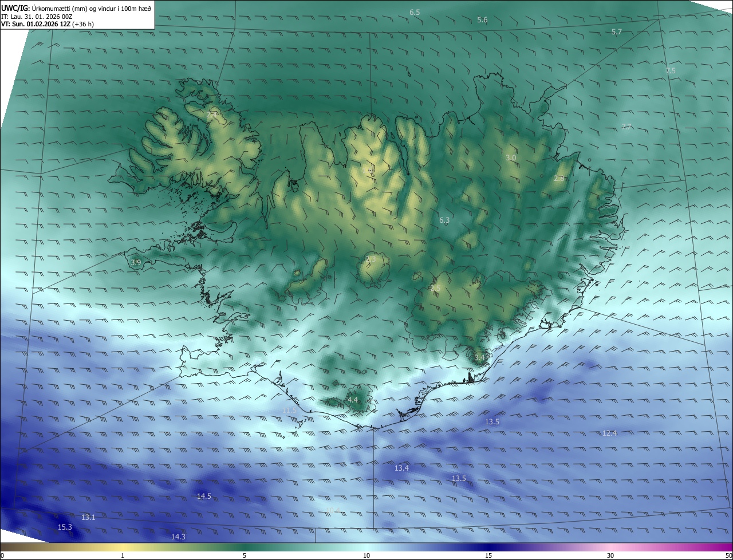Click the 7.5 value label

(x=671, y=70)
